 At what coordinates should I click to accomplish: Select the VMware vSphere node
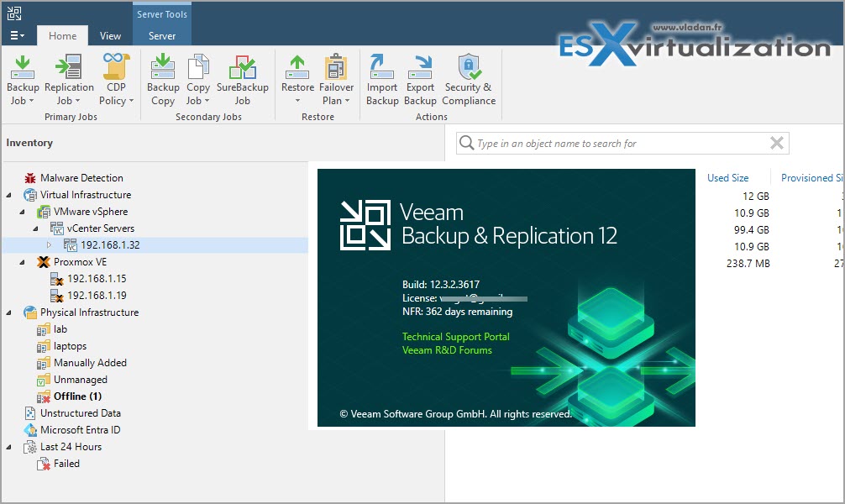click(91, 212)
